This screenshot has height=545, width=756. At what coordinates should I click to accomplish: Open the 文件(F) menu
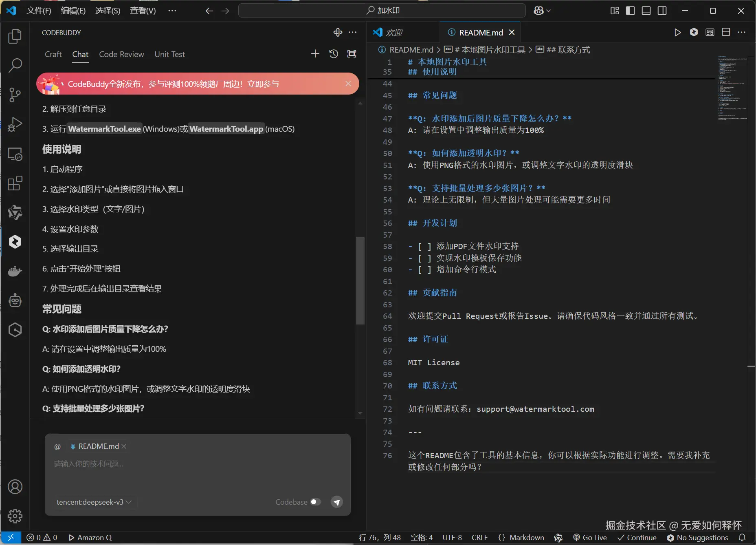[39, 11]
